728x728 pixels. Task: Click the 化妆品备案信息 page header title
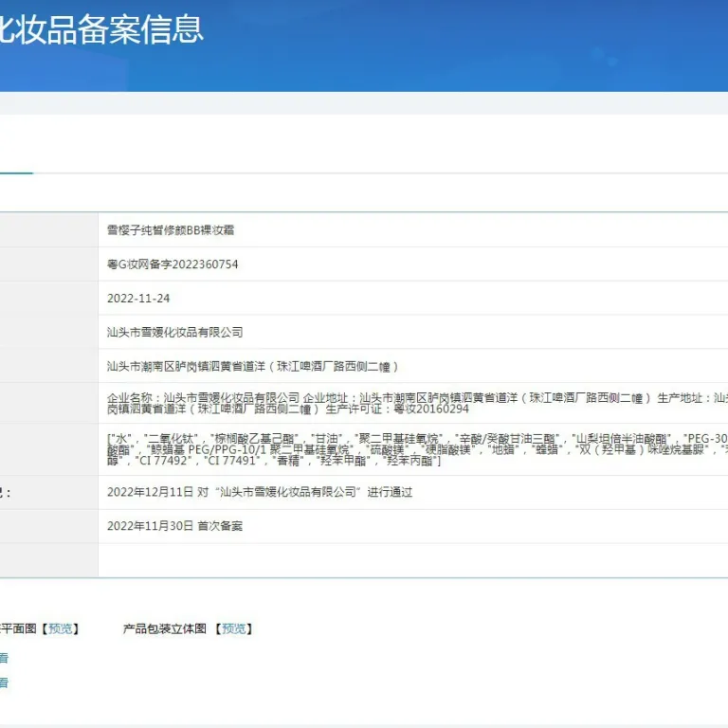point(101,29)
